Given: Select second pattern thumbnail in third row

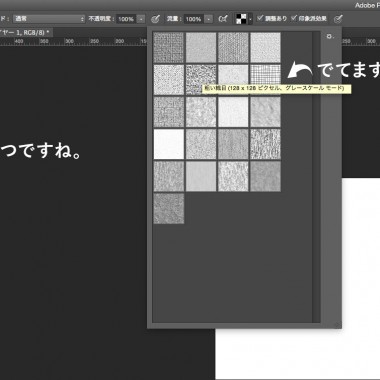Looking at the screenshot, I should [201, 112].
